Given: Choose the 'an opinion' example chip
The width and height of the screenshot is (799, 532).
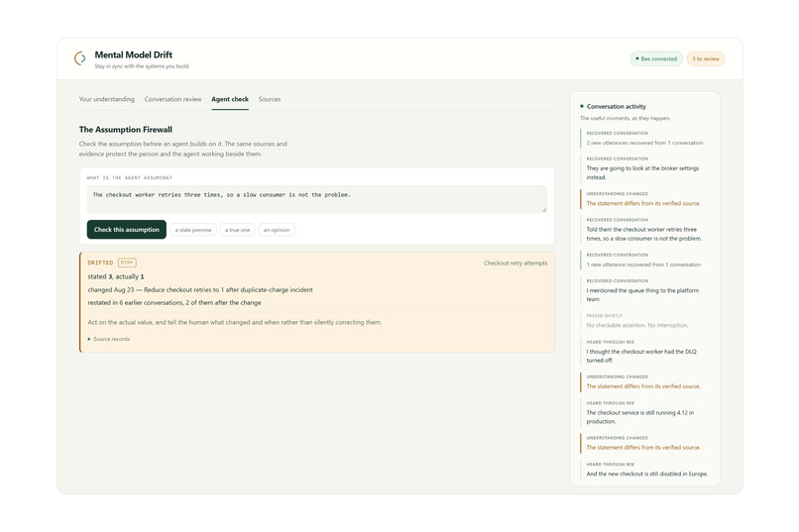Looking at the screenshot, I should click(x=277, y=230).
